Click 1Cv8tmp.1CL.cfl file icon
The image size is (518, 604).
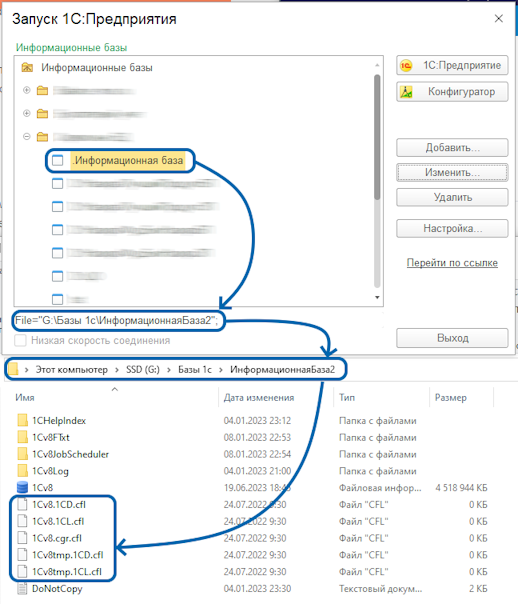[22, 571]
